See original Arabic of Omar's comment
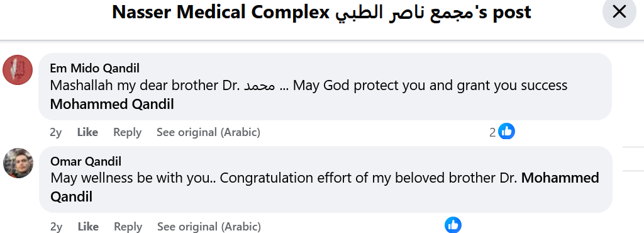644x233 pixels. (x=209, y=227)
